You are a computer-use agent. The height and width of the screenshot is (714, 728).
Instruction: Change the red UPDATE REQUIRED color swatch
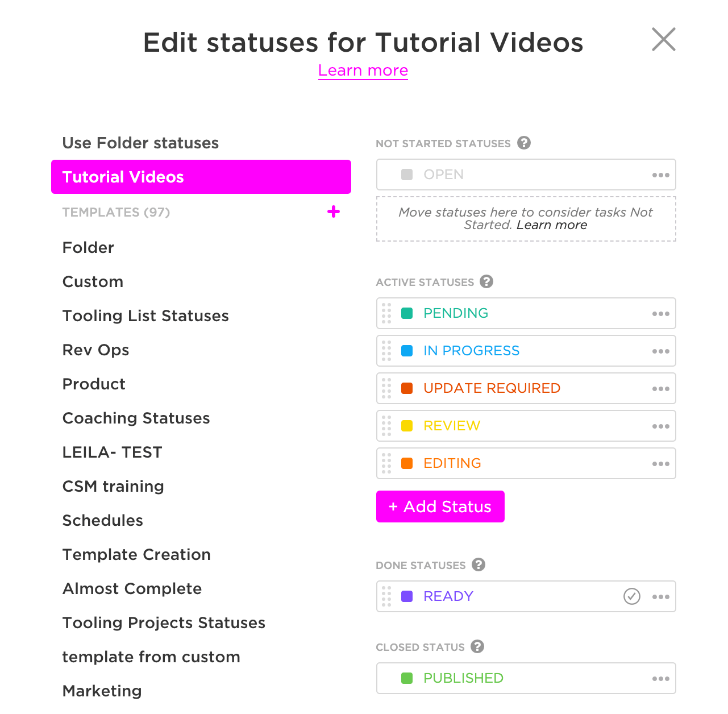pyautogui.click(x=407, y=388)
